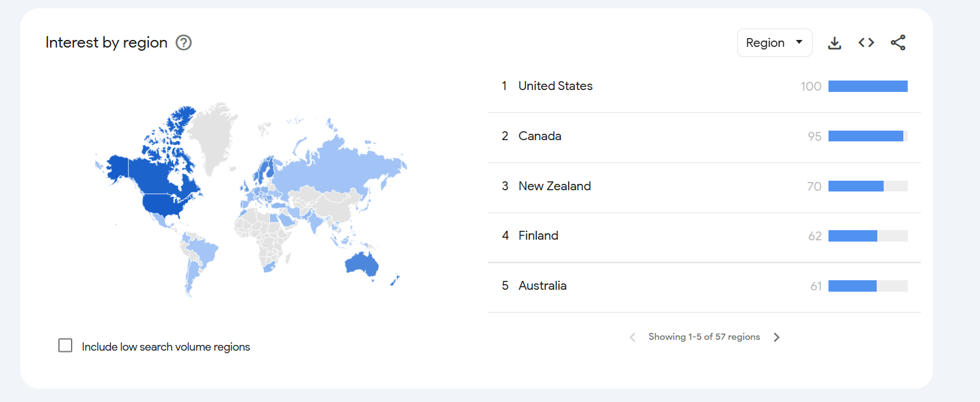
Task: Select United States in the ranking list
Action: 555,86
